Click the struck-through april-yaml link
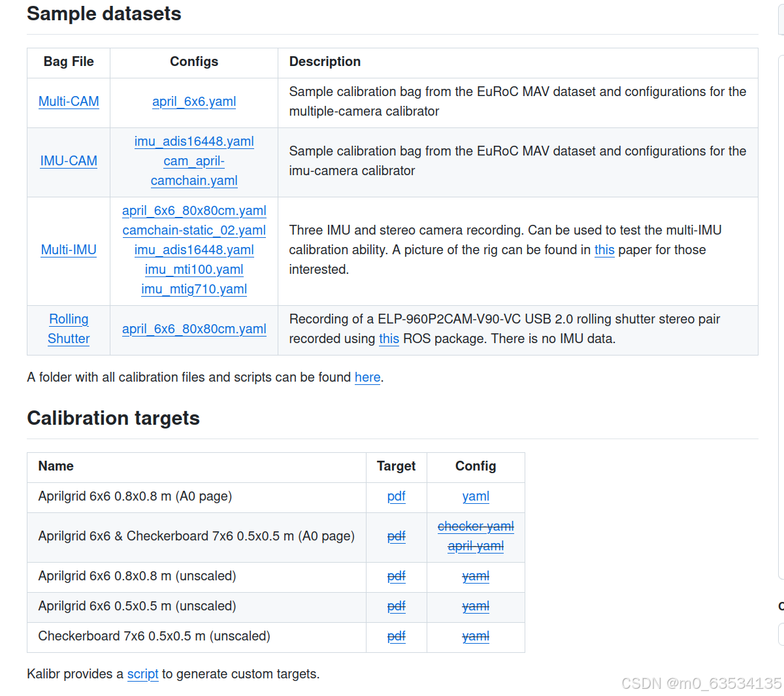The image size is (784, 696). (476, 546)
